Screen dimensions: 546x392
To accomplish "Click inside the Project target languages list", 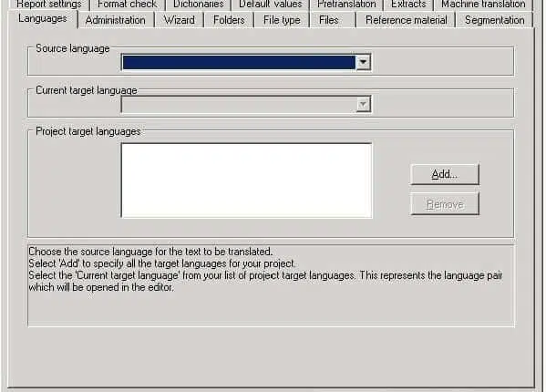I will click(246, 181).
